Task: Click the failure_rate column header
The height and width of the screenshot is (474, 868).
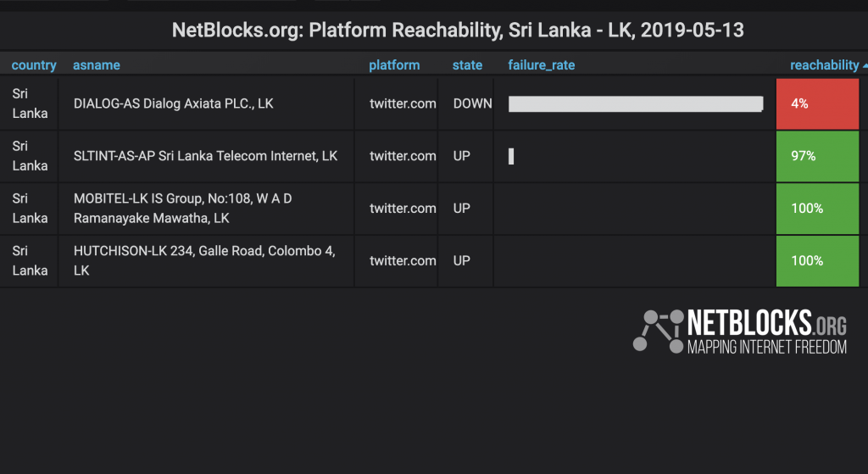Action: [542, 64]
